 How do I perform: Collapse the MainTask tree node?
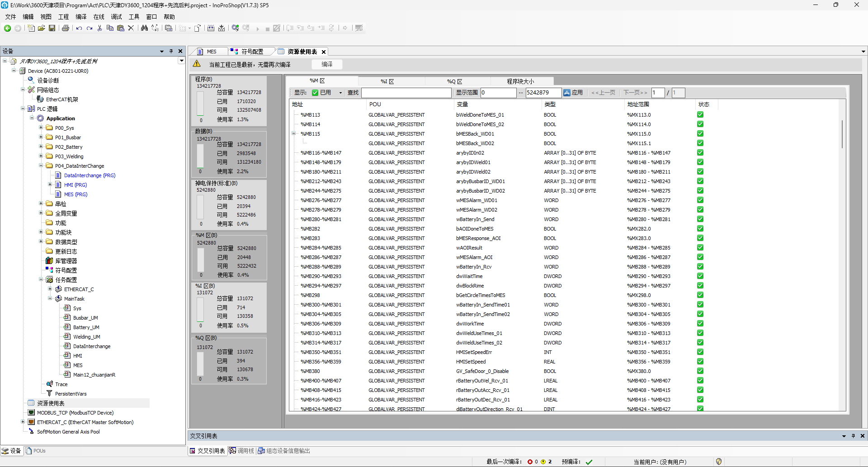click(50, 299)
